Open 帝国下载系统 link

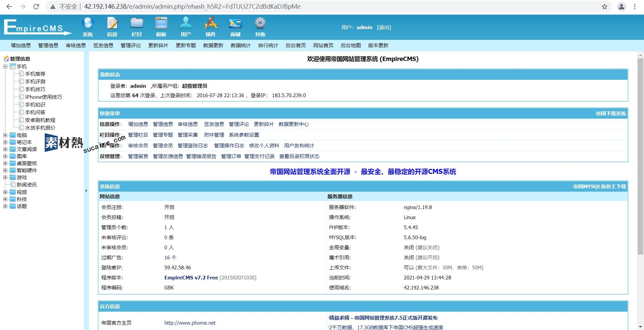coord(611,114)
